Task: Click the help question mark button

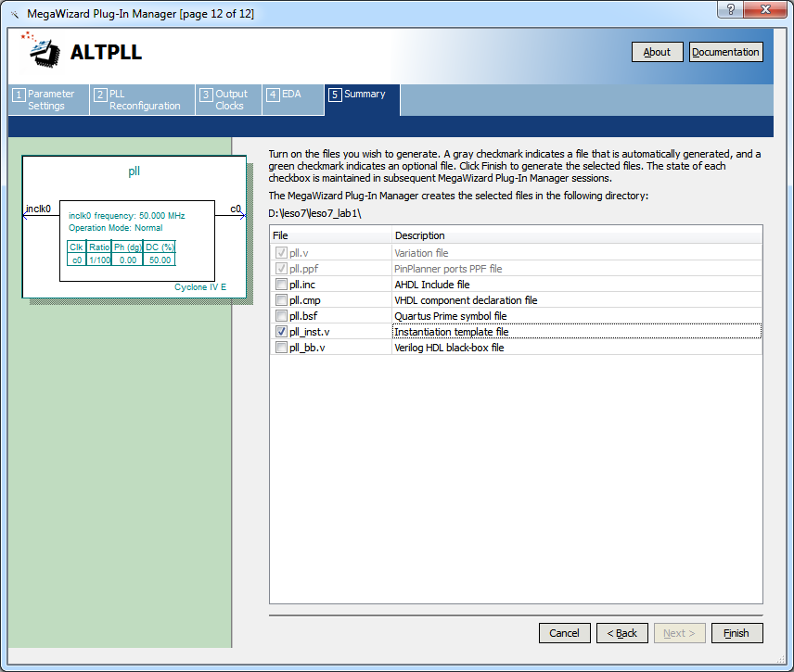Action: click(730, 9)
